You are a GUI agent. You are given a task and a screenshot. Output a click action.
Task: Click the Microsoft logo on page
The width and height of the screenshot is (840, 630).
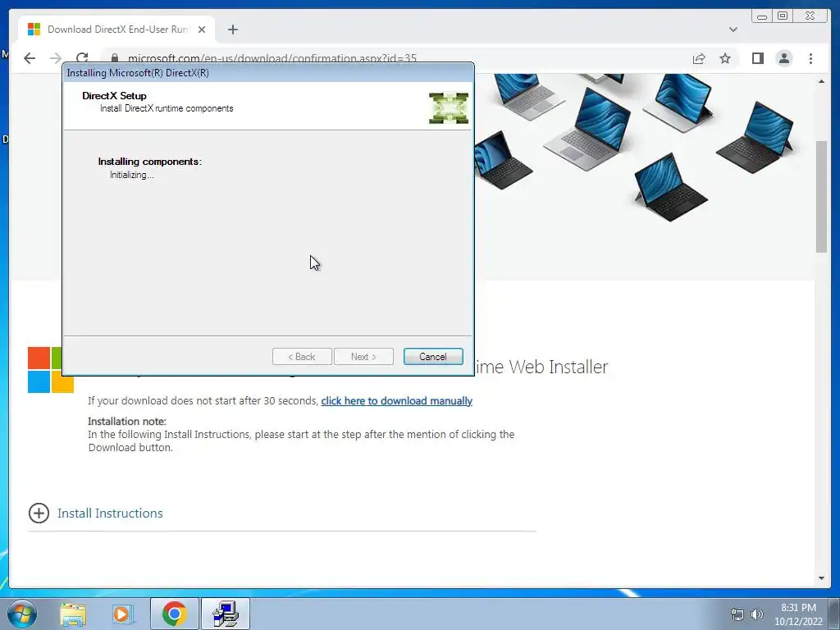click(x=50, y=370)
